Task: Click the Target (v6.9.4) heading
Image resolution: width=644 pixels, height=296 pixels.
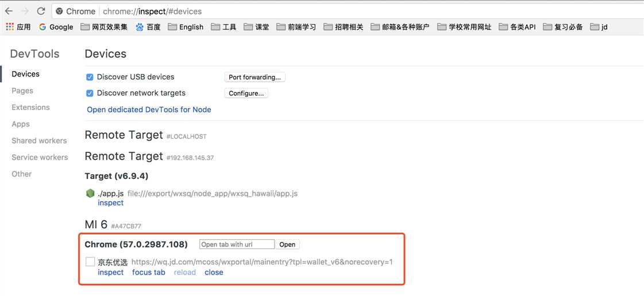Action: [116, 176]
